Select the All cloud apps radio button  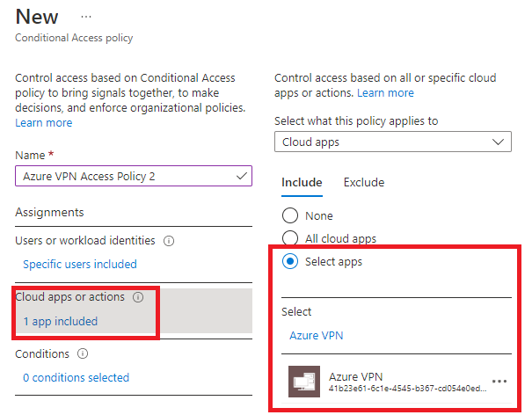[x=290, y=238]
